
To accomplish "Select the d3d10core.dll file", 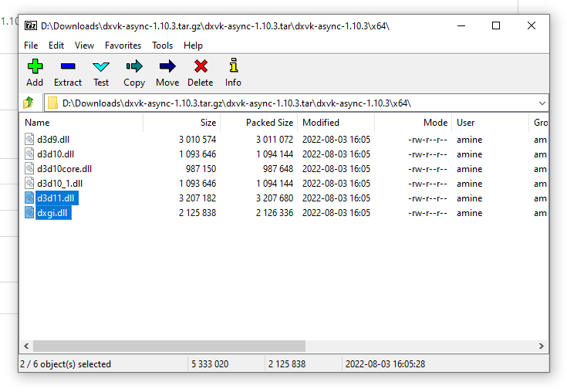I will tap(64, 169).
